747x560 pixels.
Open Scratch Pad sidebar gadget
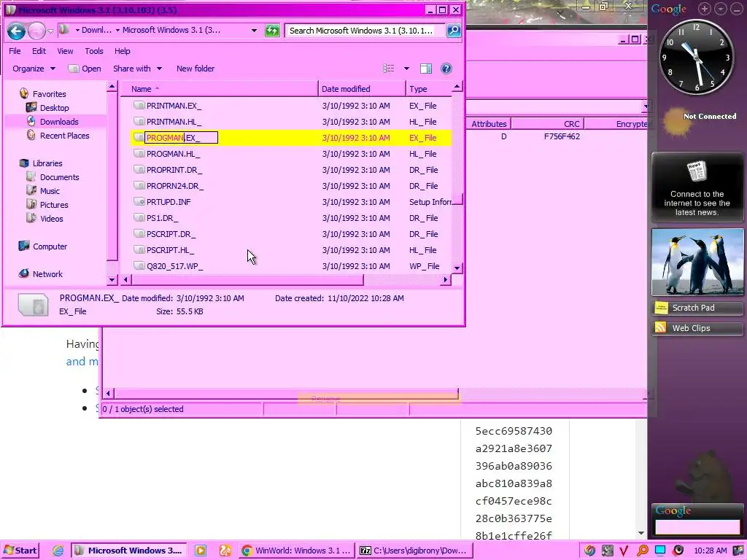697,308
